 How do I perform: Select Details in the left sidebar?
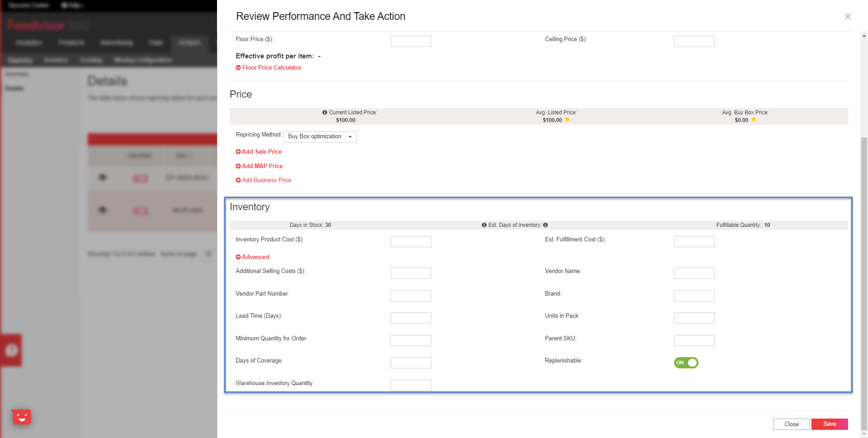point(14,88)
